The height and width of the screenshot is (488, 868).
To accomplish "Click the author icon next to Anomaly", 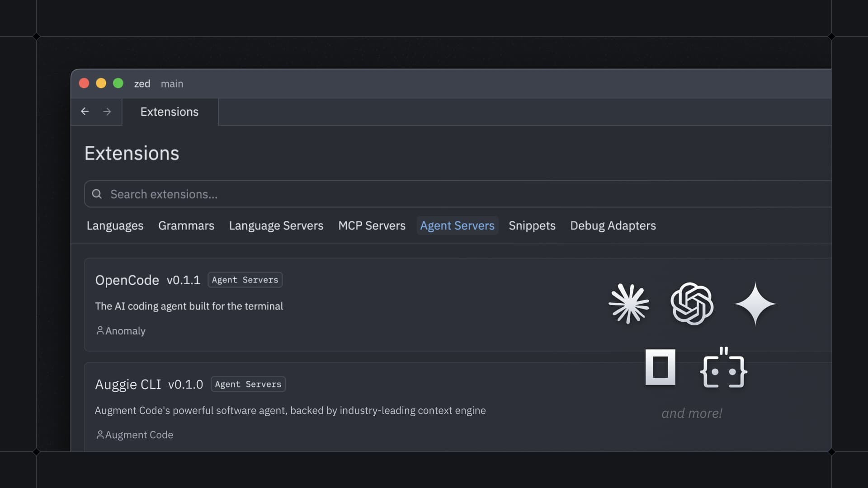I will pyautogui.click(x=100, y=330).
